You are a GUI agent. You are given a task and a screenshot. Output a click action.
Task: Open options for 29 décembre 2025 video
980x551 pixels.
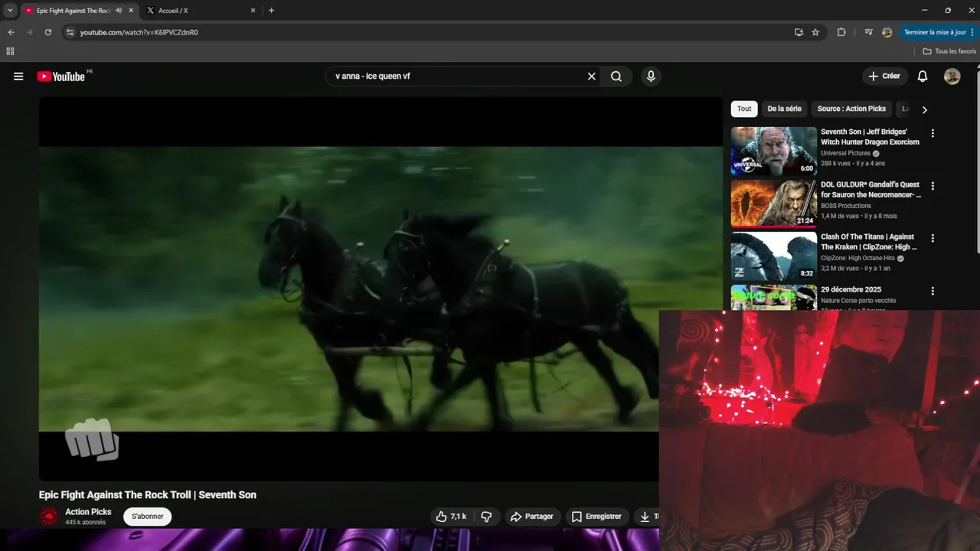pos(933,291)
